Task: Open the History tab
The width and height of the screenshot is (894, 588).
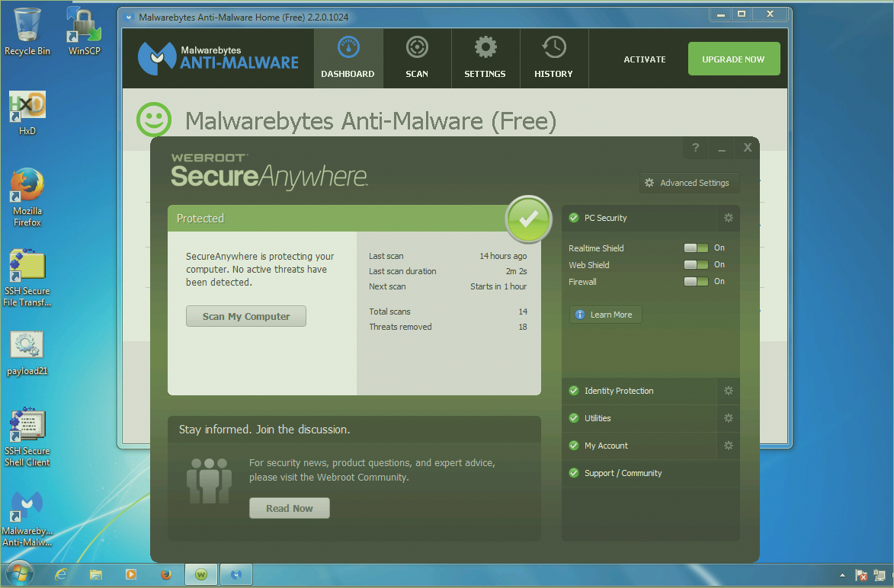Action: [554, 57]
